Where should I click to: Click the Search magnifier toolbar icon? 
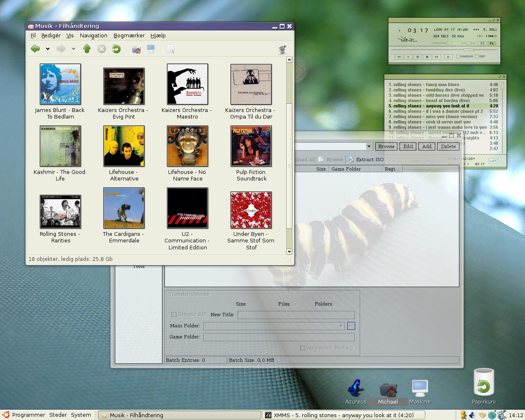coord(171,49)
